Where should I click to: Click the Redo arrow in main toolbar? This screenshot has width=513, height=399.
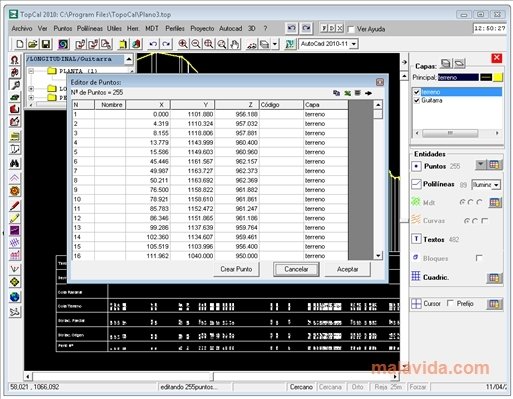[x=166, y=44]
